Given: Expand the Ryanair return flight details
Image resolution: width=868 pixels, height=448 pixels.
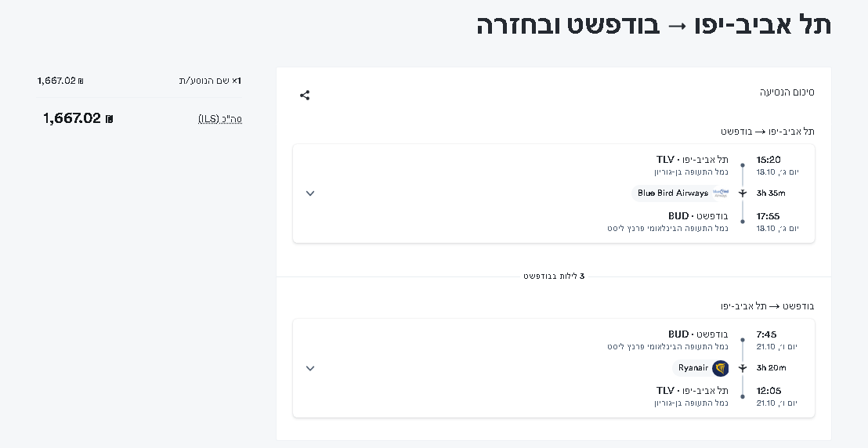Looking at the screenshot, I should (x=310, y=368).
